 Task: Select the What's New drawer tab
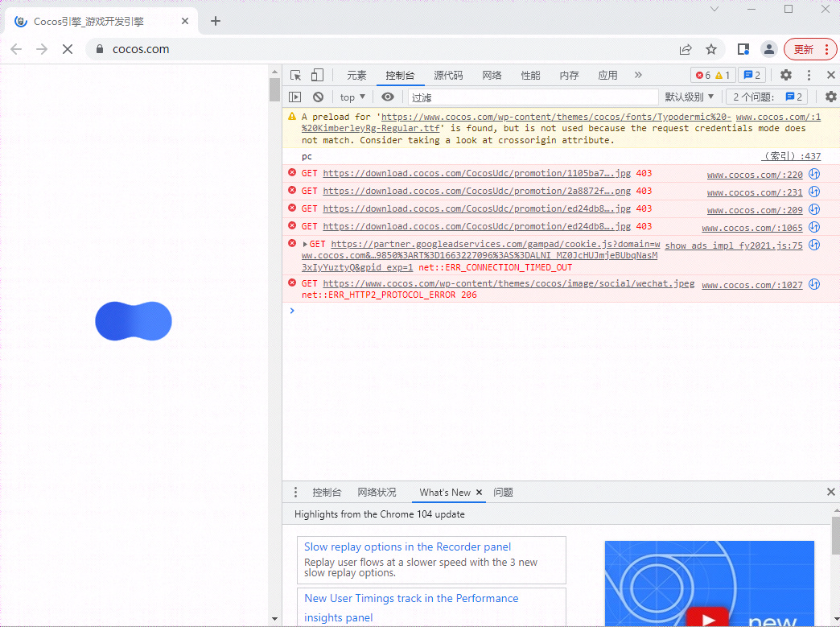pos(445,493)
